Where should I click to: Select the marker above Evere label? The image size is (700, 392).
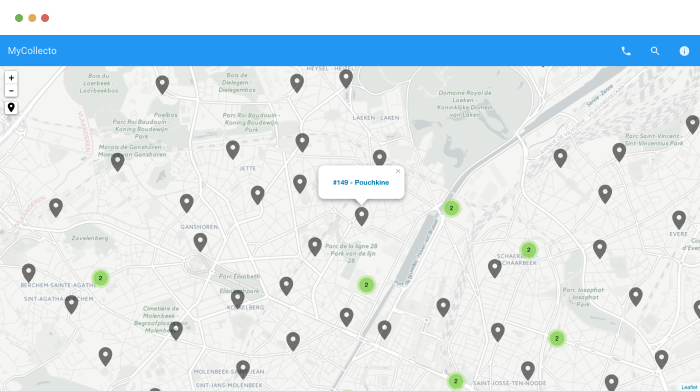coord(679,220)
